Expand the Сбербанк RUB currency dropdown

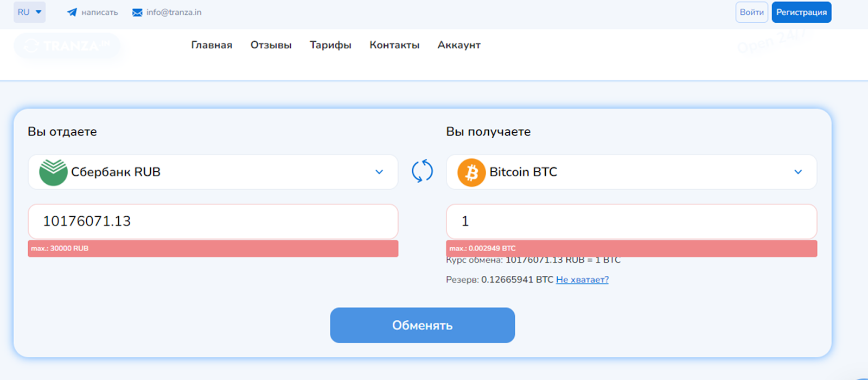(379, 172)
